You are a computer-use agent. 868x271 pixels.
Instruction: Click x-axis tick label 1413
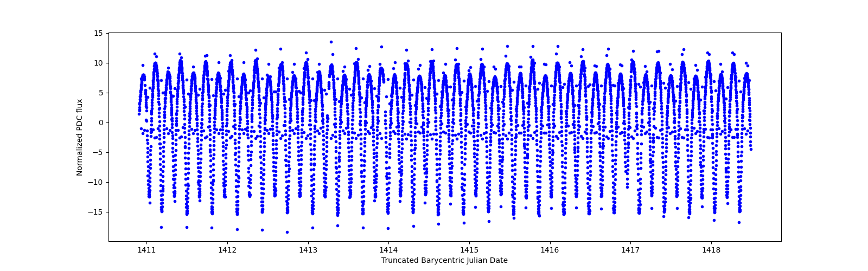(x=308, y=250)
